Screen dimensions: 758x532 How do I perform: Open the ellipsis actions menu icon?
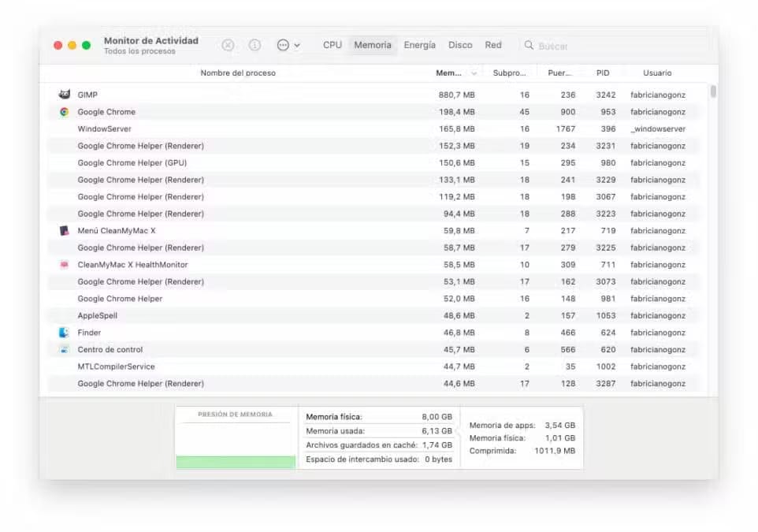[x=283, y=45]
